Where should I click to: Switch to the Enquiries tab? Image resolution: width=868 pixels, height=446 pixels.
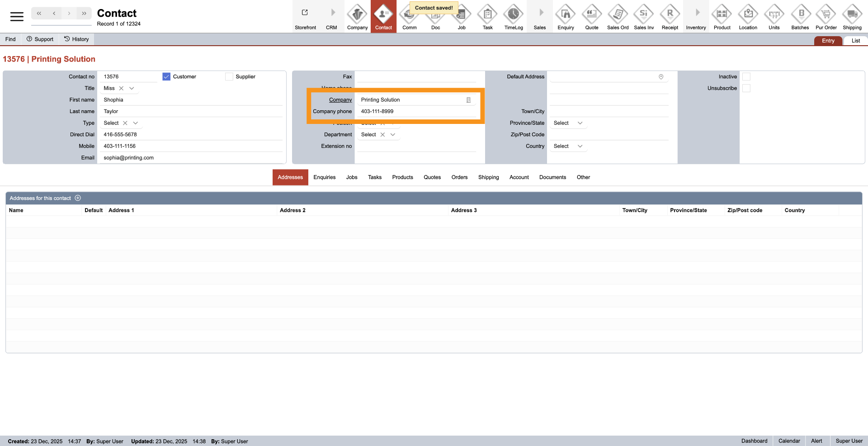coord(324,177)
